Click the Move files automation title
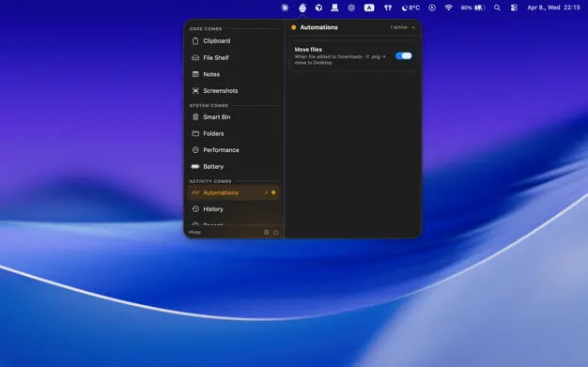Screen dimensions: 588x367 click(308, 49)
